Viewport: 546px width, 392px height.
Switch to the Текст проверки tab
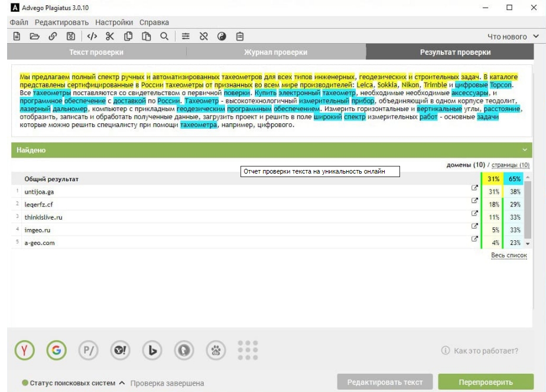[x=96, y=52]
